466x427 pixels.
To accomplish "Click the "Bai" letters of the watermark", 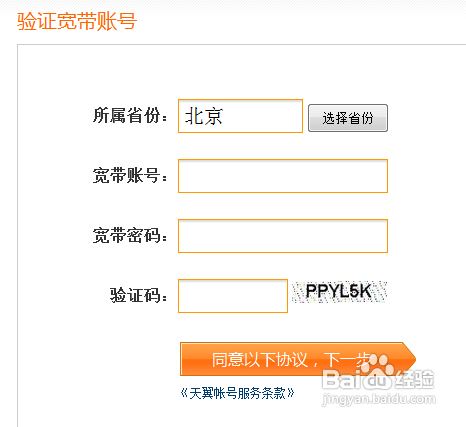I will tap(341, 380).
